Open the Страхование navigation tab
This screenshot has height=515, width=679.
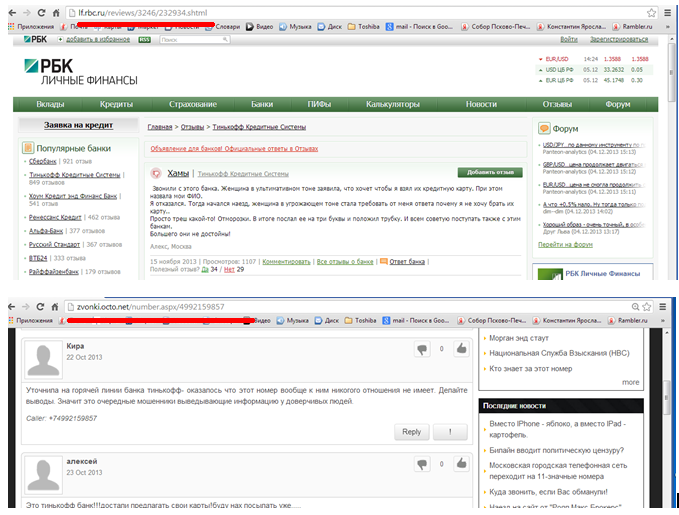[193, 104]
